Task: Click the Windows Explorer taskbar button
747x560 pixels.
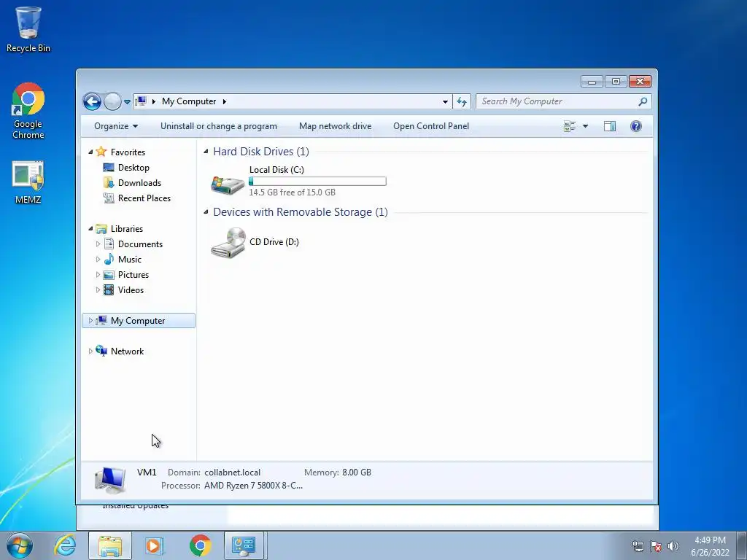Action: (x=110, y=545)
